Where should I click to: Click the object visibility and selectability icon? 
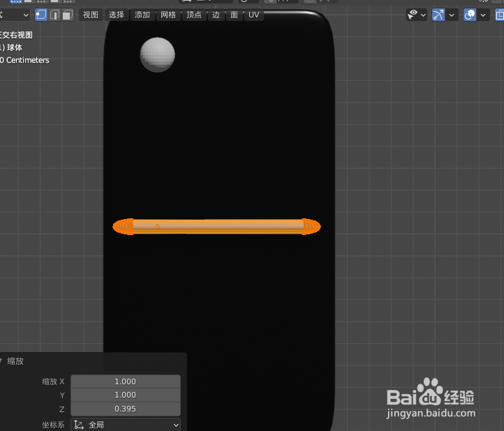[x=413, y=15]
